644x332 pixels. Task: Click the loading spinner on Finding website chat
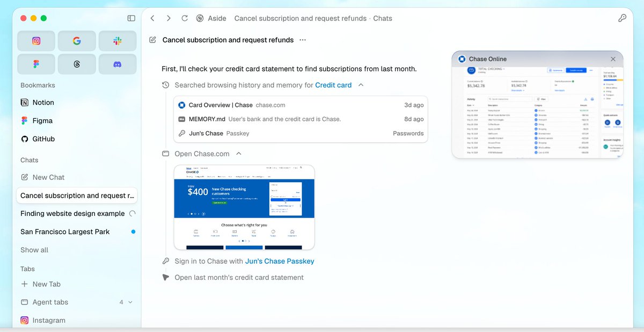(133, 213)
